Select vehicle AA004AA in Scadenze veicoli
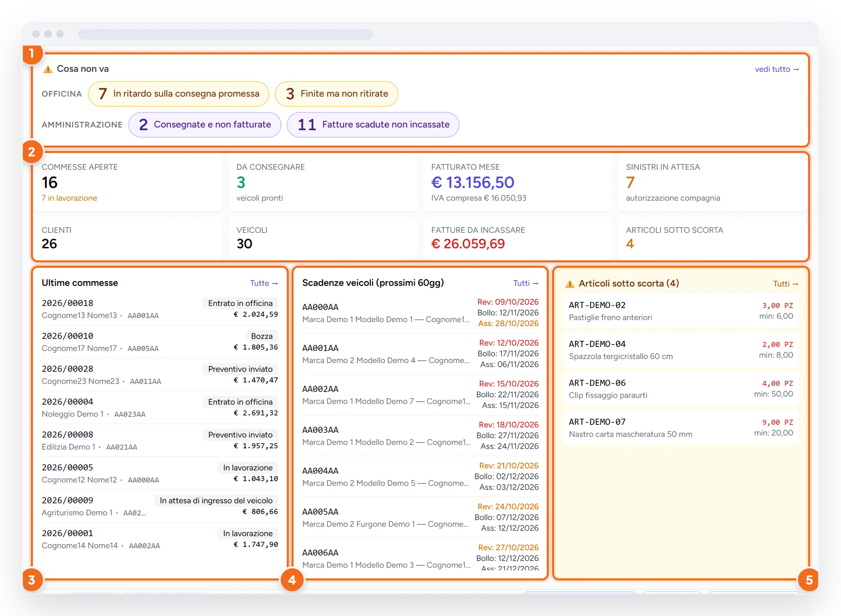Viewport: 841px width, 616px height. (420, 476)
